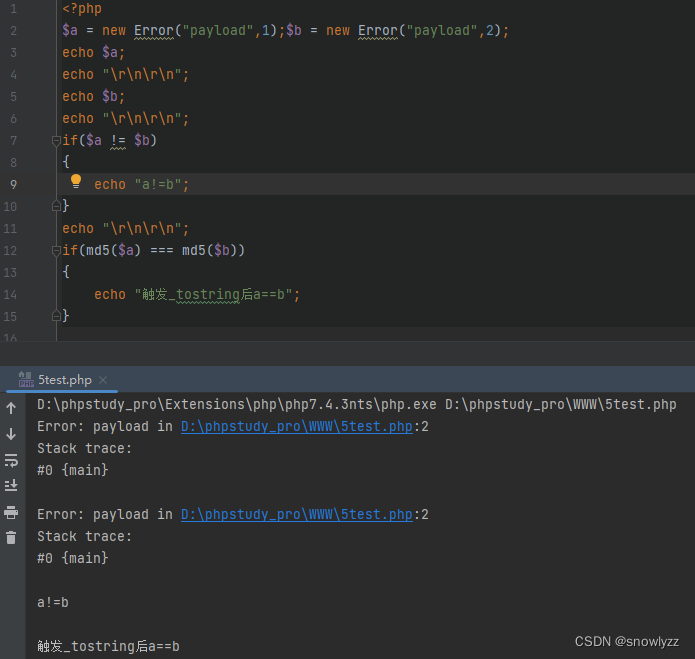The height and width of the screenshot is (659, 695).
Task: Collapse the fold end marker at line 10
Action: point(56,206)
